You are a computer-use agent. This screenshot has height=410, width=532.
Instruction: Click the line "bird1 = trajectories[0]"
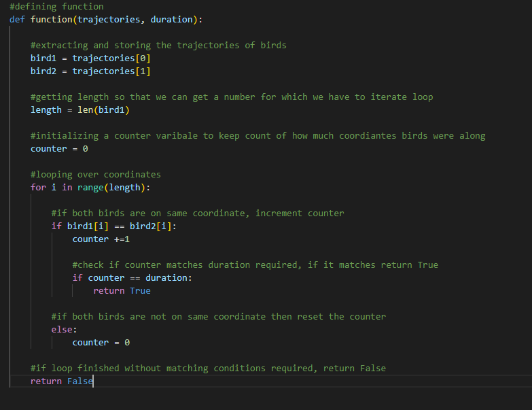tap(90, 58)
